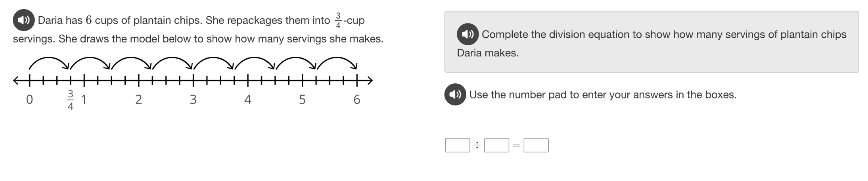Click the 0 label on the number line
This screenshot has height=181, width=868.
tap(29, 99)
